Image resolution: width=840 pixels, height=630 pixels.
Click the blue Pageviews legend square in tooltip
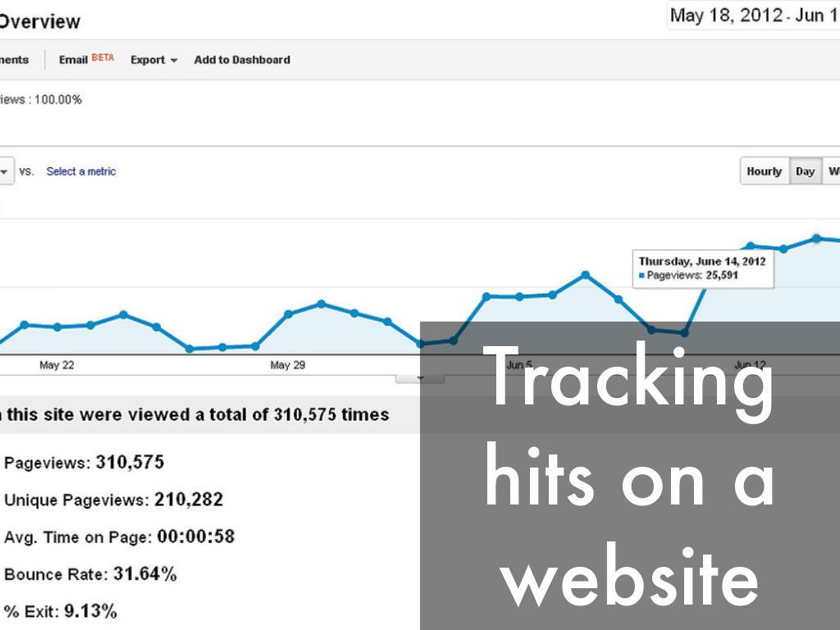click(x=642, y=276)
